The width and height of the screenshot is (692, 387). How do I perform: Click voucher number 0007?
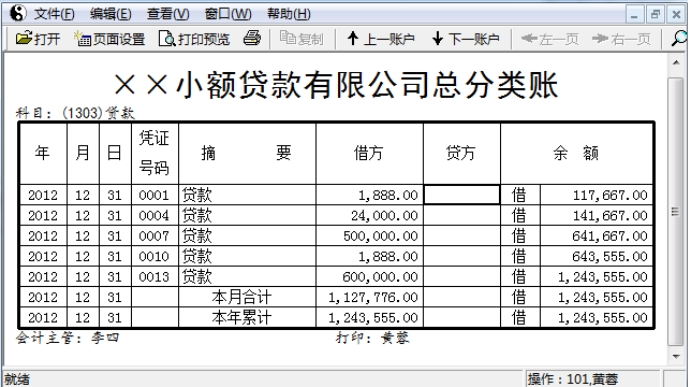point(154,236)
